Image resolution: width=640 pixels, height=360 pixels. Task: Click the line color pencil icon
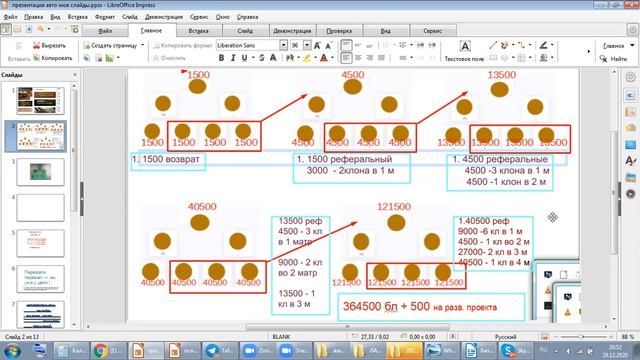[543, 45]
